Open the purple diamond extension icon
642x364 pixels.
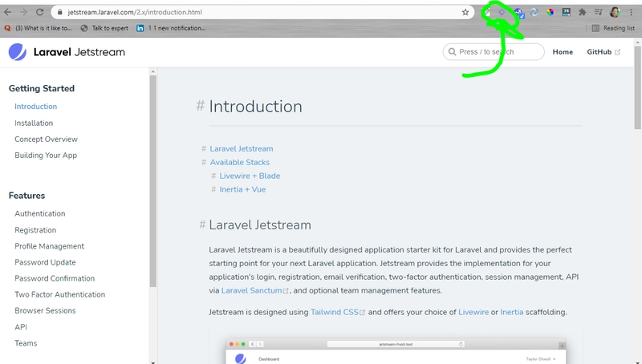tap(502, 12)
